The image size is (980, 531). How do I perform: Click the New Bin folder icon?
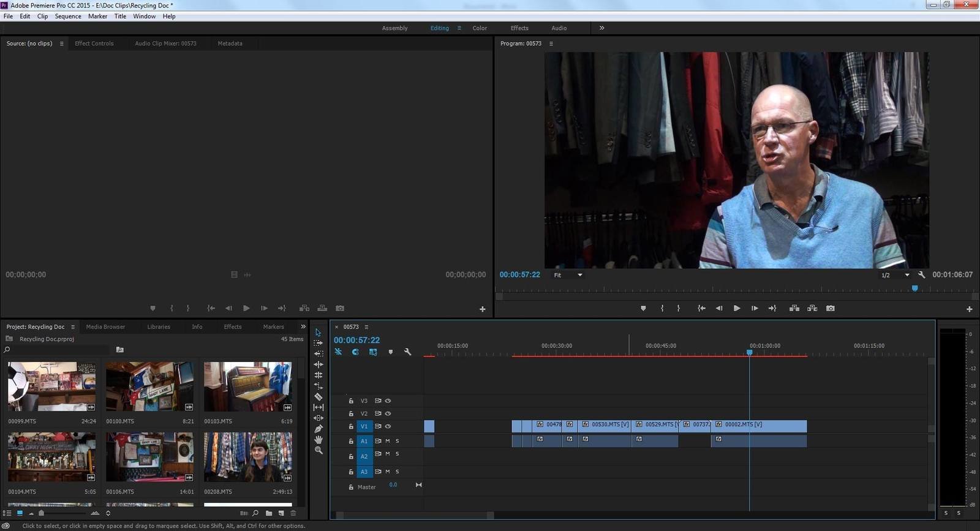click(269, 513)
